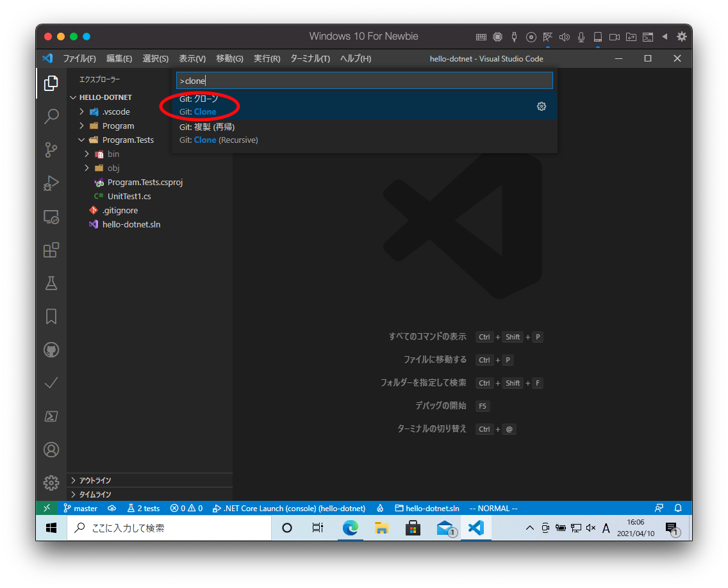Open Program.Tests.csproj file
Image resolution: width=728 pixels, height=588 pixels.
click(145, 182)
